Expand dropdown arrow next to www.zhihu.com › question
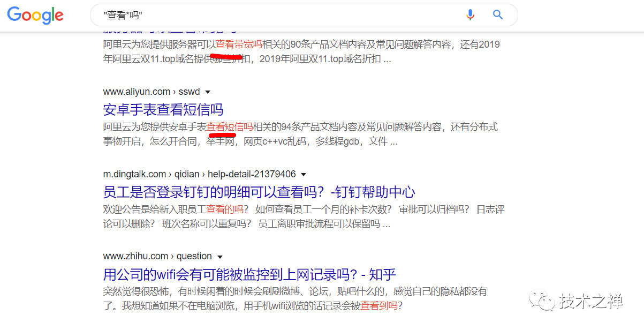The height and width of the screenshot is (330, 644). tap(219, 257)
